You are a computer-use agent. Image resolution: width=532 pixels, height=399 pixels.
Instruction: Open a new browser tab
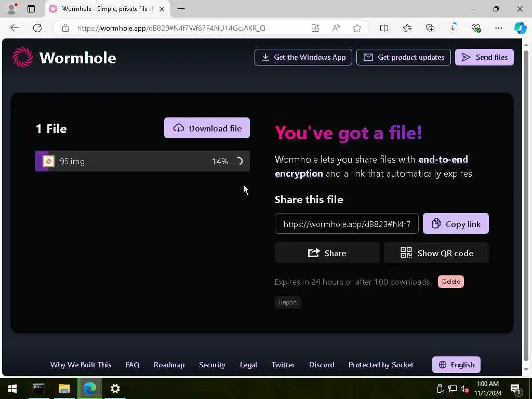181,9
